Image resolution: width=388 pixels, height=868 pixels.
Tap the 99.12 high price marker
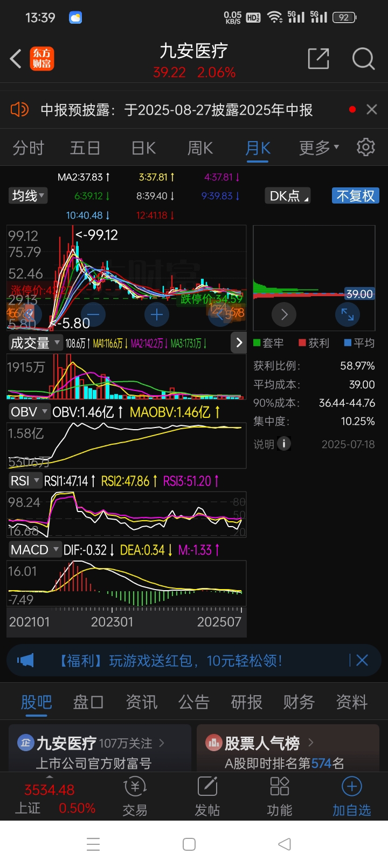point(97,235)
